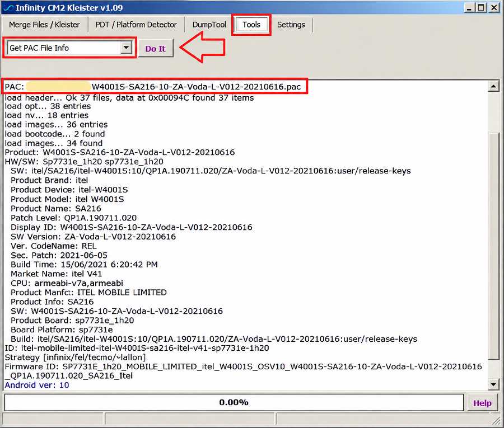
Task: Click the 'Product Board: sp7731e_1h20' line
Action: pyautogui.click(x=72, y=321)
